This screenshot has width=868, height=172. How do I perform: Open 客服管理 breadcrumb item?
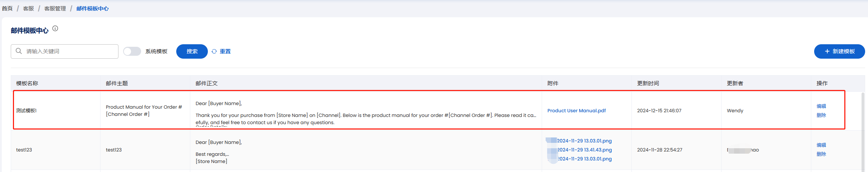55,8
